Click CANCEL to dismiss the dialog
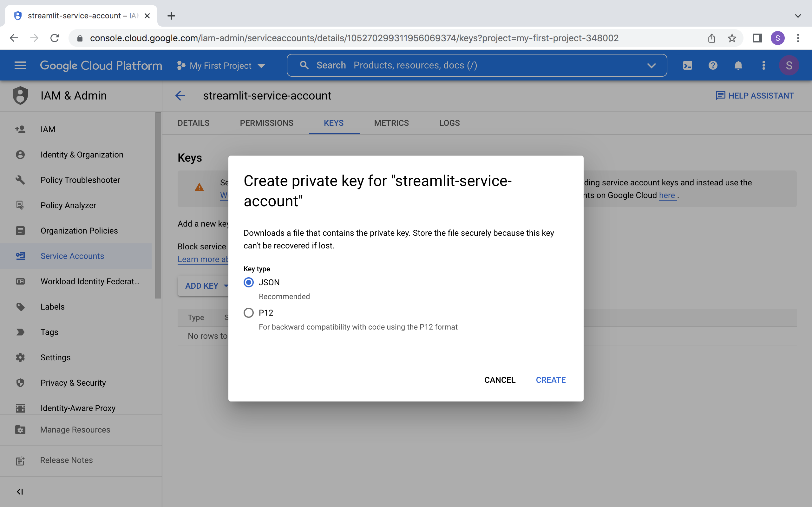 tap(500, 380)
